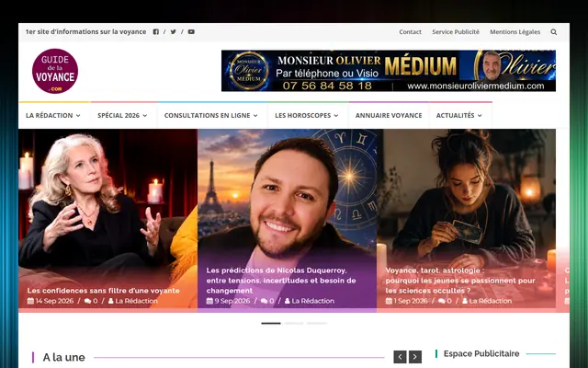The image size is (588, 368).
Task: Open the Contact link
Action: click(410, 32)
